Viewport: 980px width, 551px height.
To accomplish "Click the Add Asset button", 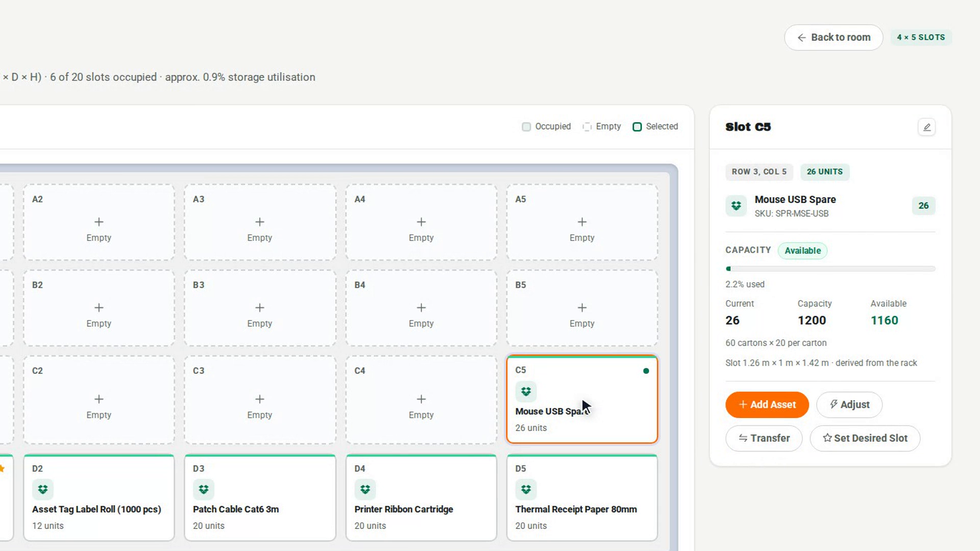I will tap(767, 405).
